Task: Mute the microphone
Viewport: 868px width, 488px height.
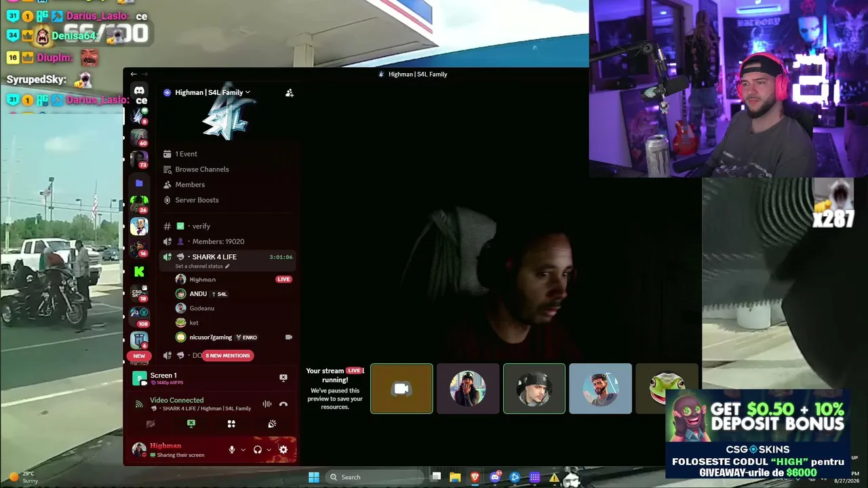Action: 232,449
